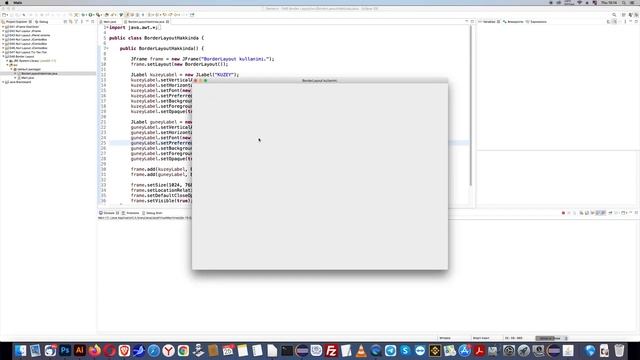640x360 pixels.
Task: Select BorderLayoutHakkinda.java in Project Explorer
Action: [x=39, y=73]
